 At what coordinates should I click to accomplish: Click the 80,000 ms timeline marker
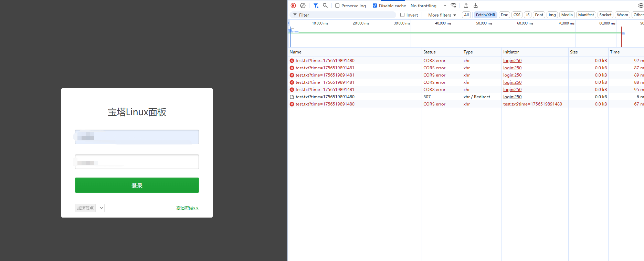[x=607, y=23]
